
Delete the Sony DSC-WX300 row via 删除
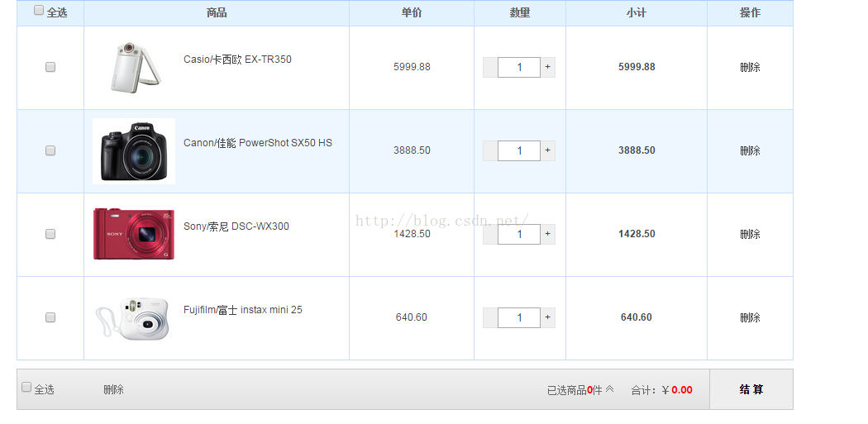click(750, 234)
